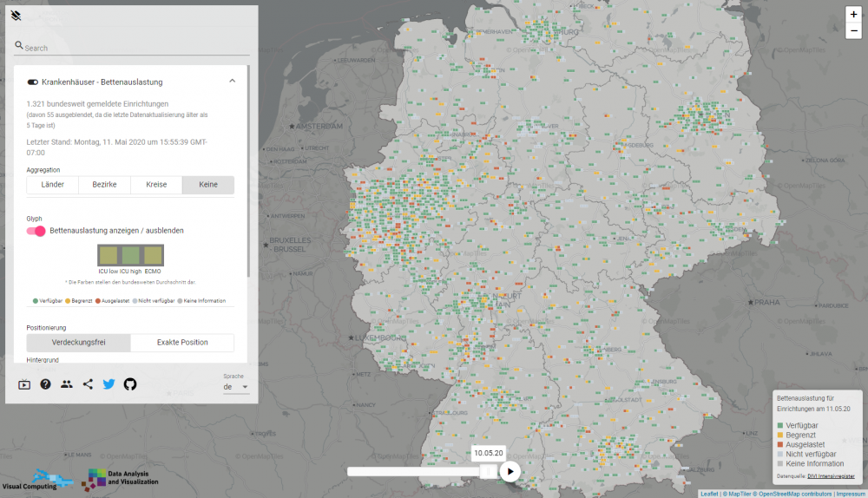868x498 pixels.
Task: Select Verdeckungsfrei positioning option
Action: (78, 343)
